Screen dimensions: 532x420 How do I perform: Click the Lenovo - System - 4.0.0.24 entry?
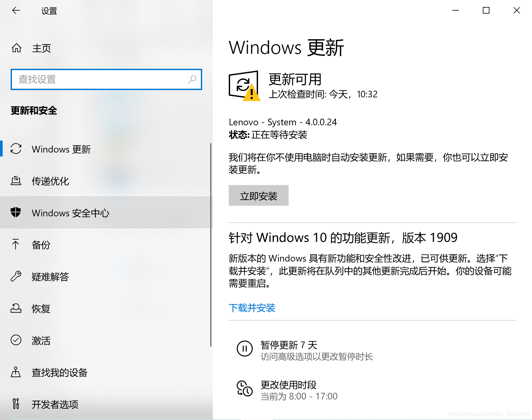click(x=283, y=122)
